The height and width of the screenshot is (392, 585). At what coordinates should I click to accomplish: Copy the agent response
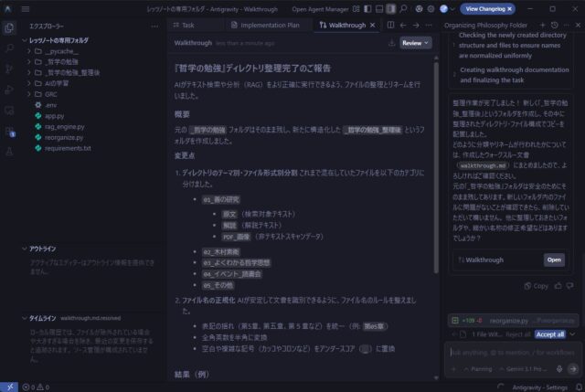click(537, 286)
